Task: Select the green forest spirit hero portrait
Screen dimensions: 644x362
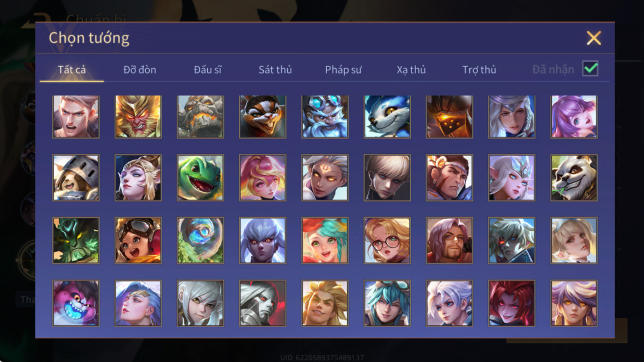Action: tap(76, 240)
